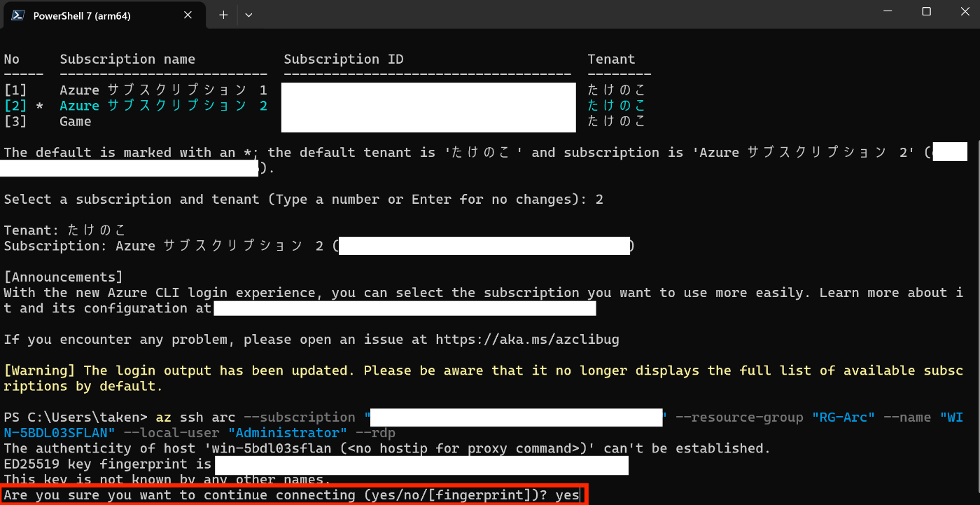This screenshot has height=505, width=980.
Task: Click the PowerShell icon in tab
Action: click(x=19, y=15)
